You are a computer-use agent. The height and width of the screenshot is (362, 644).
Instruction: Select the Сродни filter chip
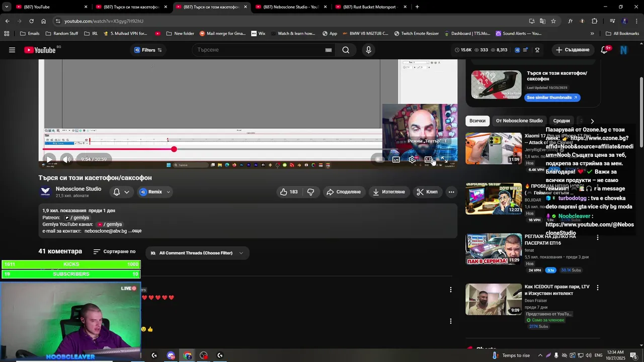click(x=561, y=121)
